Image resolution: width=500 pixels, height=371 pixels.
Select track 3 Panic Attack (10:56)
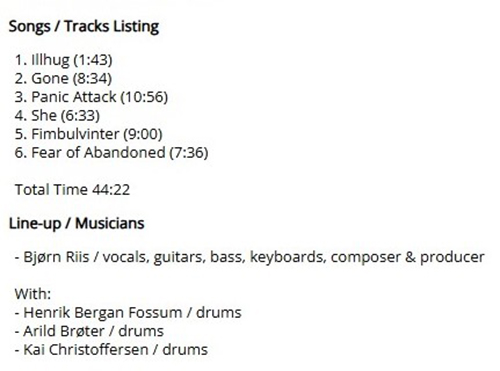[x=91, y=97]
